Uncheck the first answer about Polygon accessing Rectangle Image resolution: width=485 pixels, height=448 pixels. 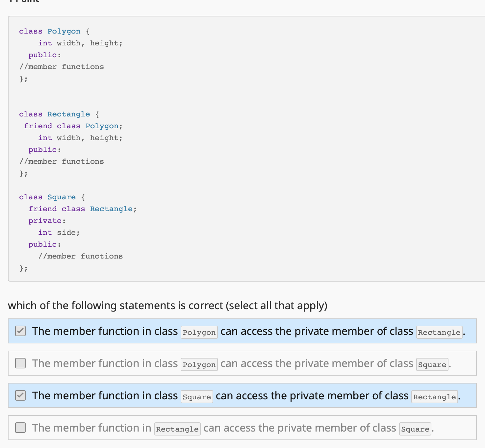coord(20,331)
